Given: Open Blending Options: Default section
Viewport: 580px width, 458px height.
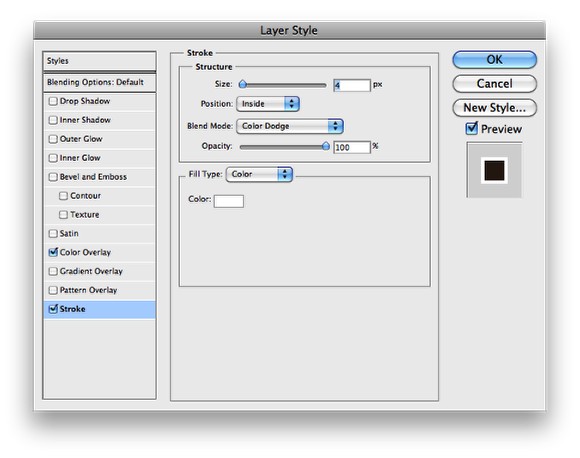Looking at the screenshot, I should pyautogui.click(x=99, y=82).
